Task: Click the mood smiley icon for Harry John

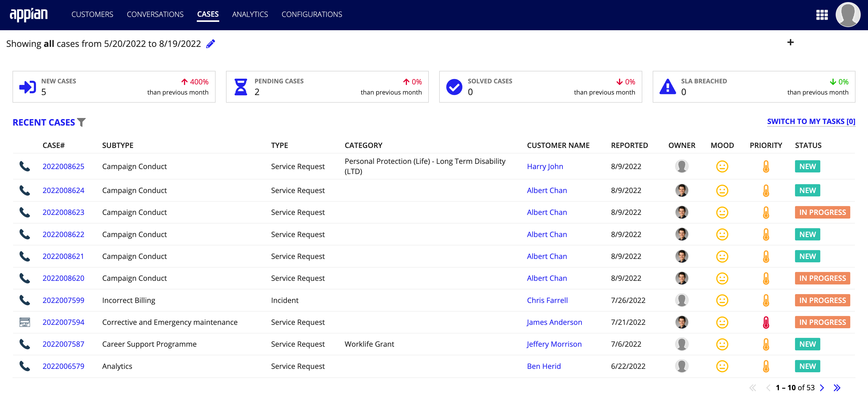Action: 722,166
